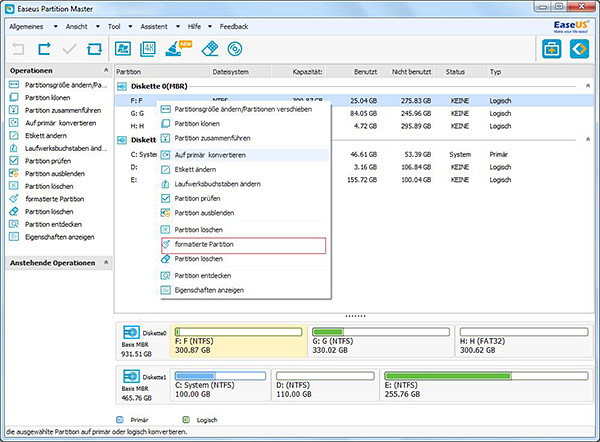Open the Tool menu
The width and height of the screenshot is (600, 442).
click(114, 26)
